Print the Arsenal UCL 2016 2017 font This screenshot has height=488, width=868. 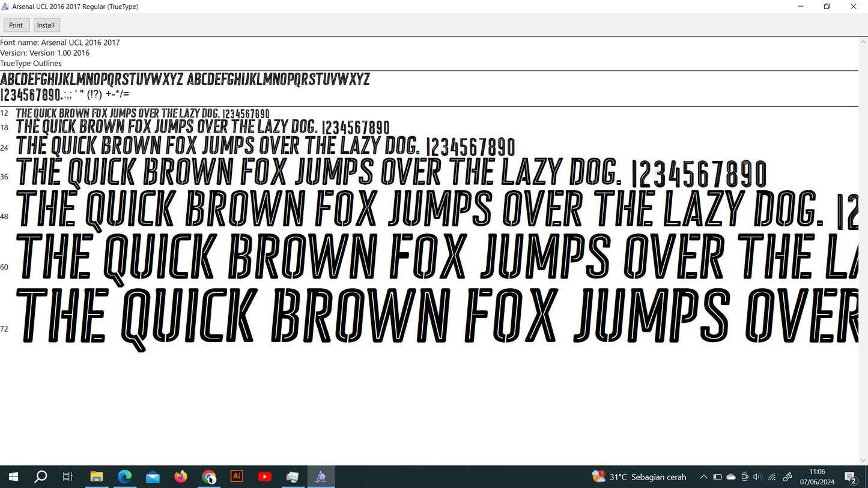[16, 25]
